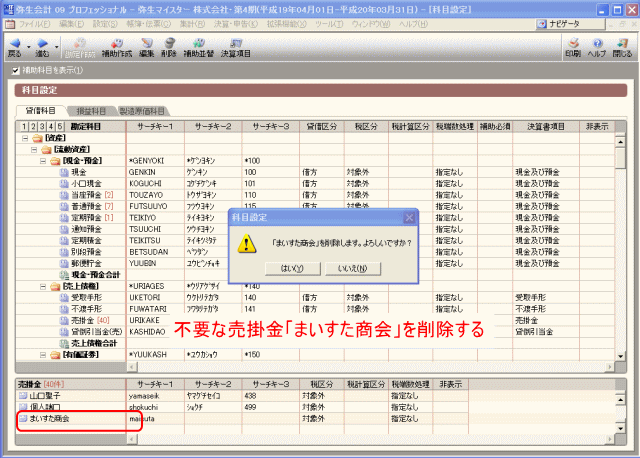
Task: Click the 小口現金 account row icon
Action: coord(64,184)
